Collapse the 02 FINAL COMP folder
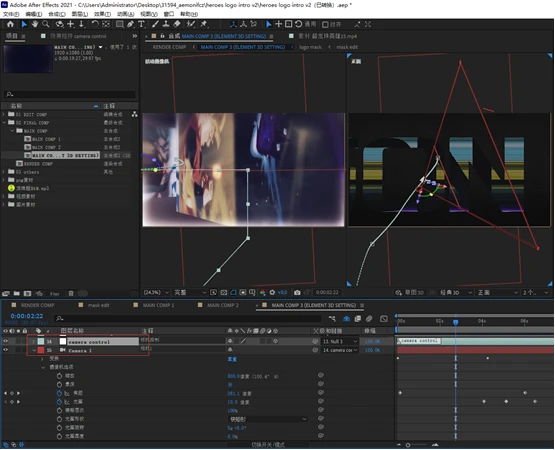555x450 pixels. pos(4,123)
